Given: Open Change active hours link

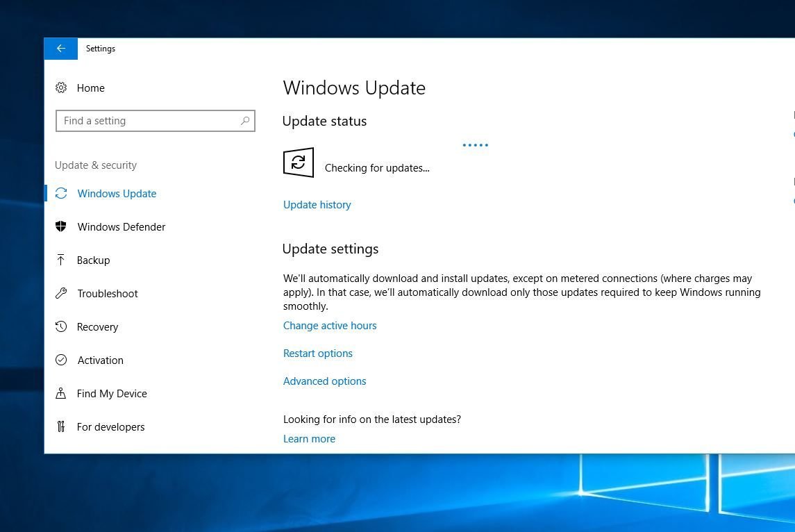Looking at the screenshot, I should pyautogui.click(x=330, y=326).
